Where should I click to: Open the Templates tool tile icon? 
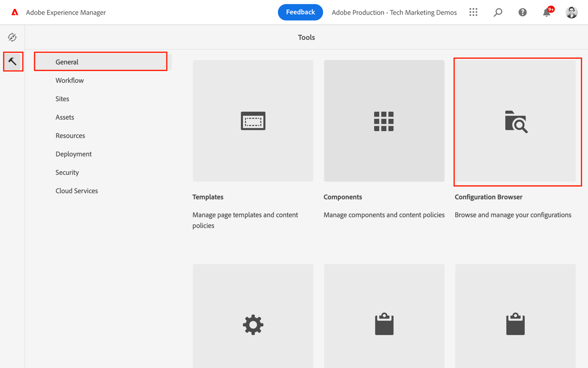[x=253, y=121]
